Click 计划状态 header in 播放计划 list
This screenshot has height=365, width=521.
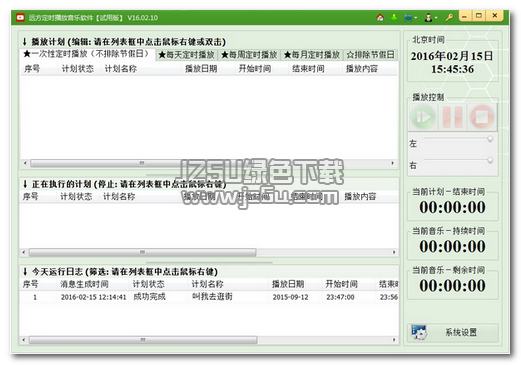(x=78, y=69)
